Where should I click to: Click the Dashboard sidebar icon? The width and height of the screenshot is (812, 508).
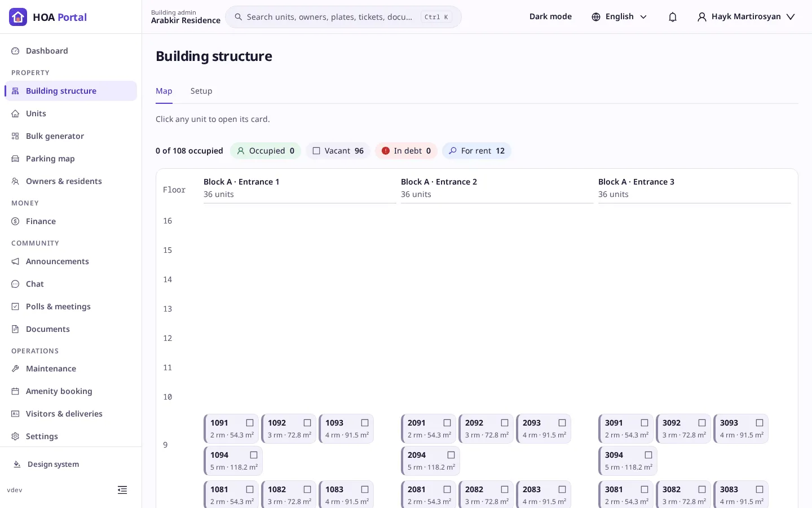click(15, 51)
